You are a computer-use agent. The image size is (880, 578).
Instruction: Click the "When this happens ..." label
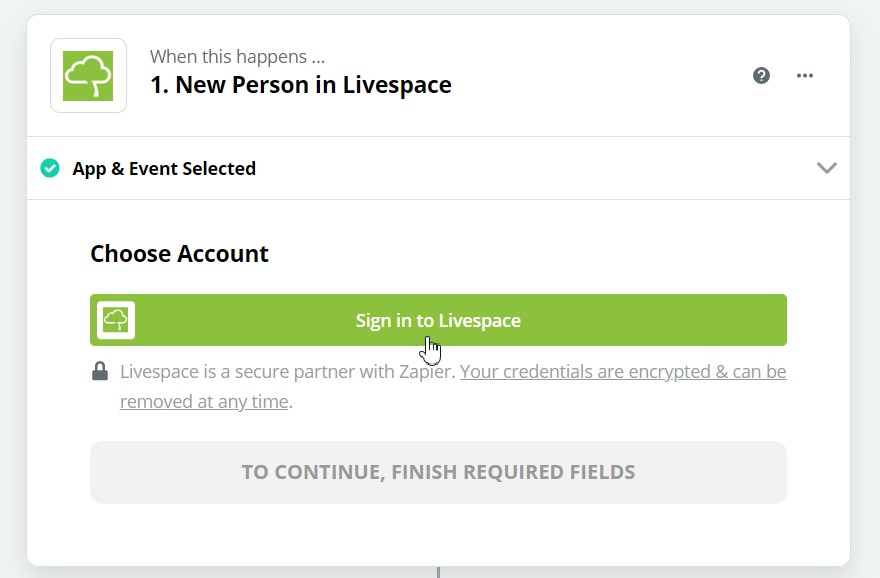click(x=237, y=57)
